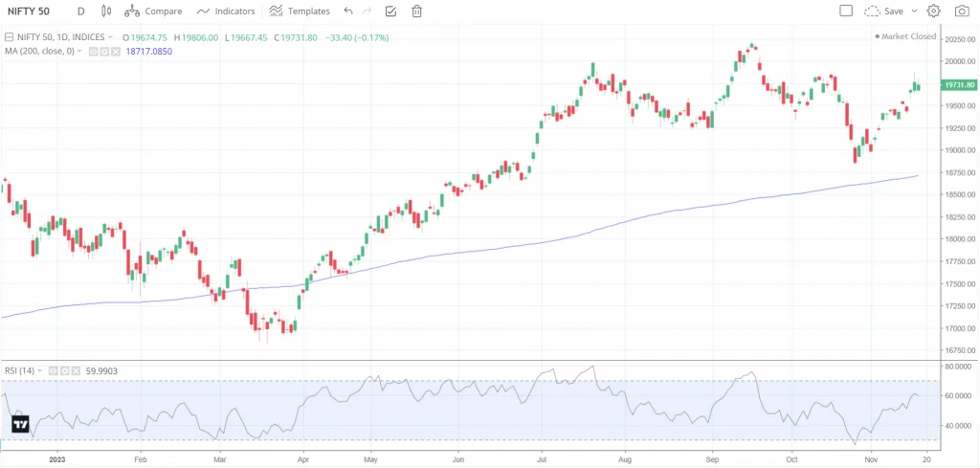The image size is (980, 468).
Task: Open the MA (200, close, 0) dropdown arrow
Action: (79, 52)
